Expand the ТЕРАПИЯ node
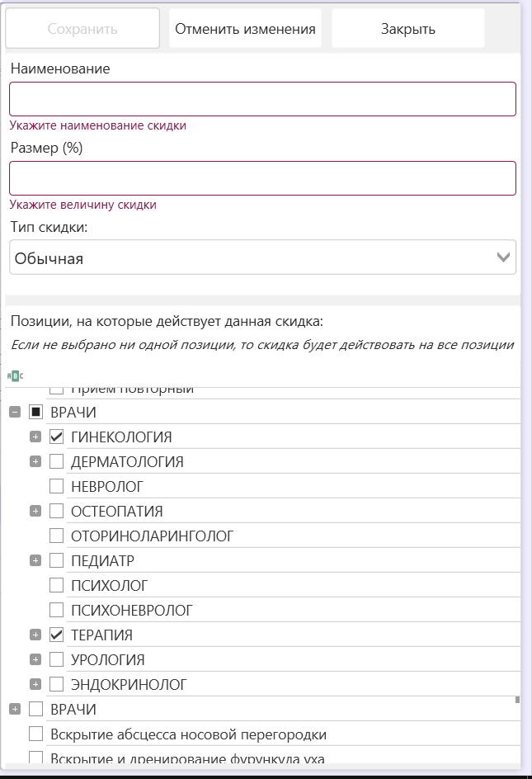 [35, 635]
